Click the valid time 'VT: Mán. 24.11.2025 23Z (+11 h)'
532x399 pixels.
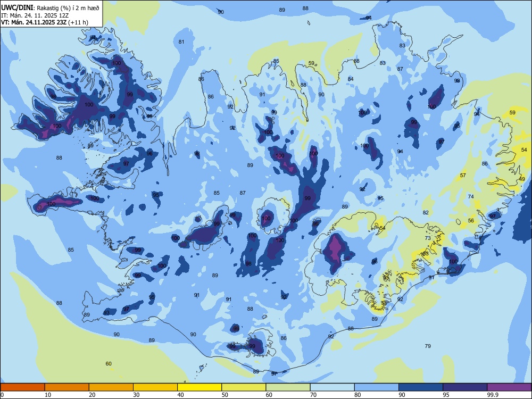click(x=45, y=22)
